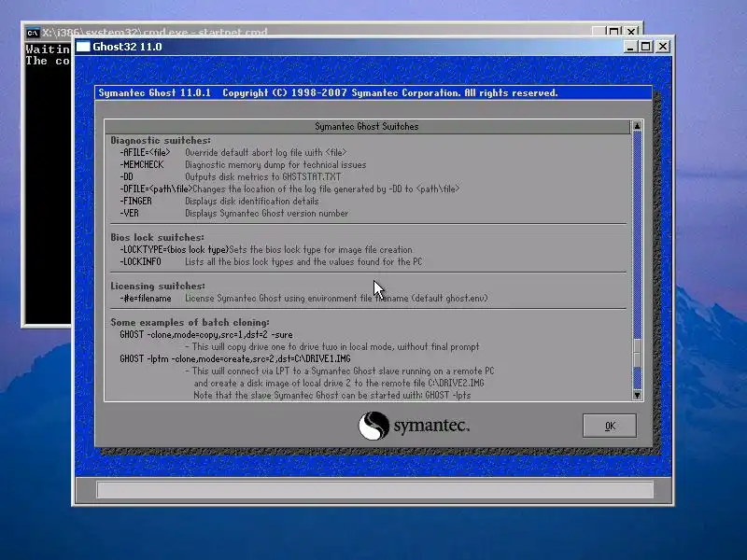The width and height of the screenshot is (747, 560).
Task: Click the -AFILE=<file> switch text
Action: click(x=145, y=152)
